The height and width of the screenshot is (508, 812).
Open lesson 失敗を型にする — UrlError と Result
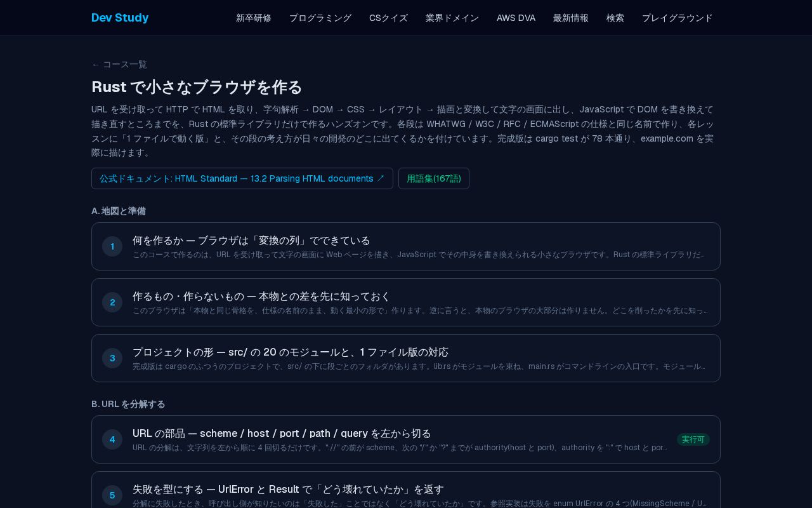coord(406,490)
